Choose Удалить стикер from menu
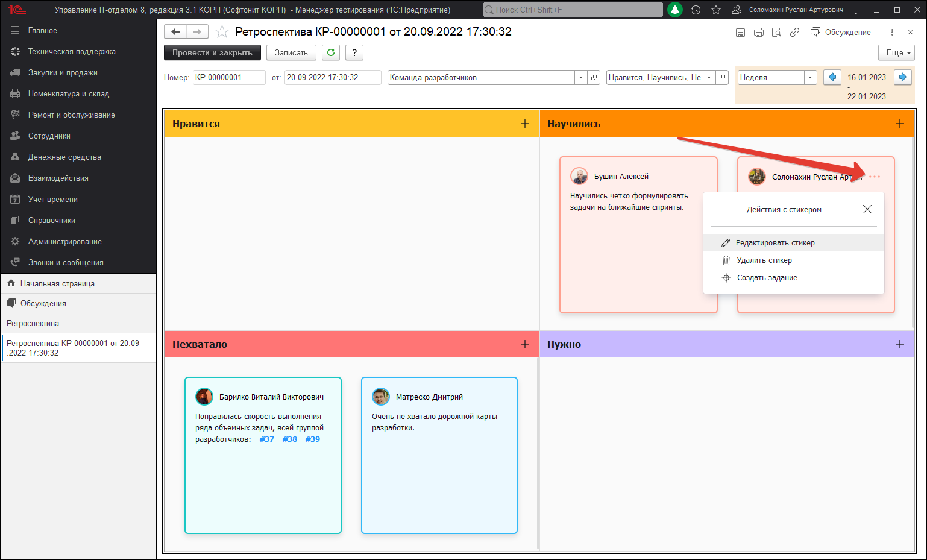927x560 pixels. click(x=764, y=260)
